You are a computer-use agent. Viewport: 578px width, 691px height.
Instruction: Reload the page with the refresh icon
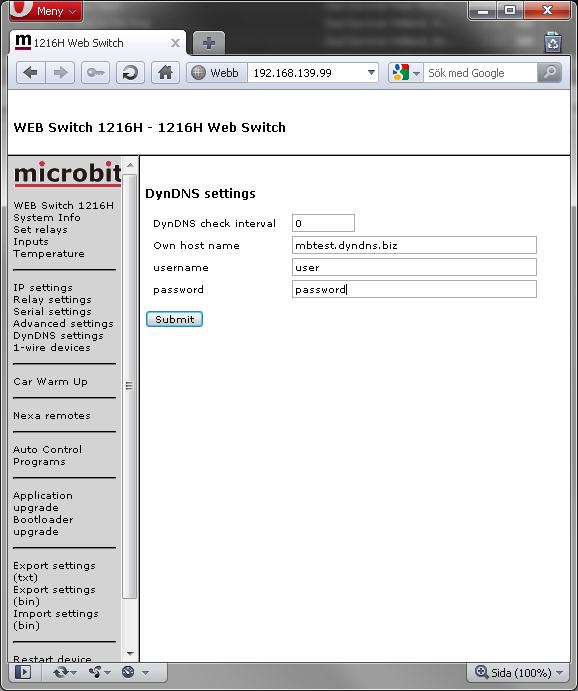(x=130, y=73)
